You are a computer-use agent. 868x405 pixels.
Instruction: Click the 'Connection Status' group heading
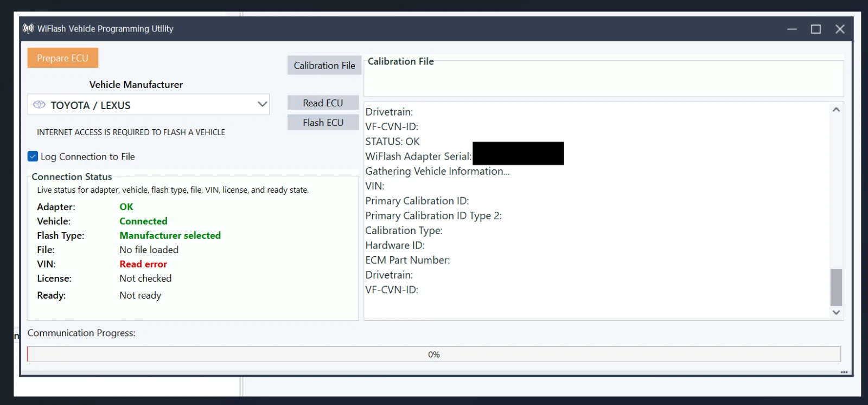pyautogui.click(x=72, y=176)
